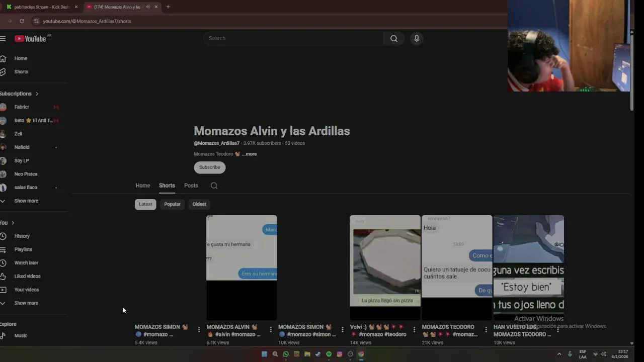Open Beto El Anti T subscription channel
Screen dimensions: 644x362
(34, 121)
